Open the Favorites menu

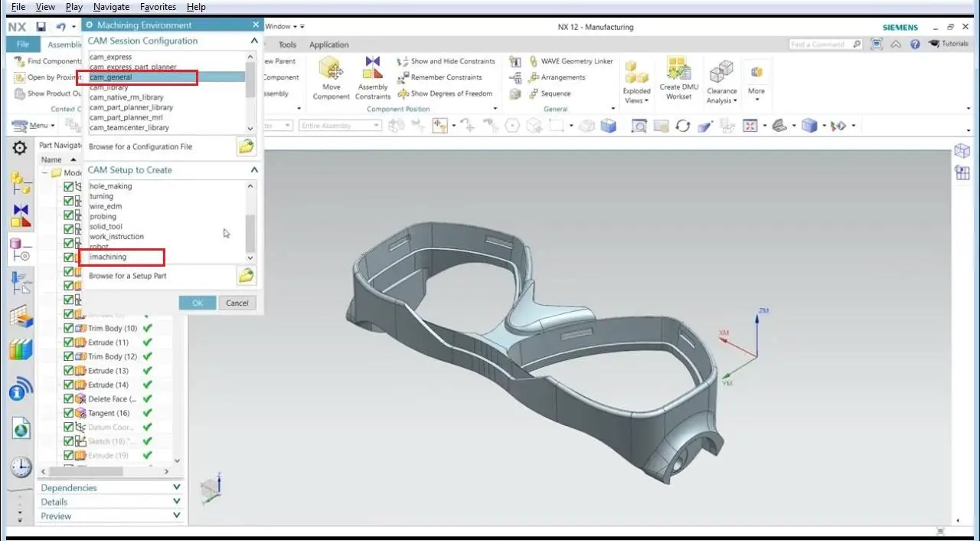pos(158,7)
